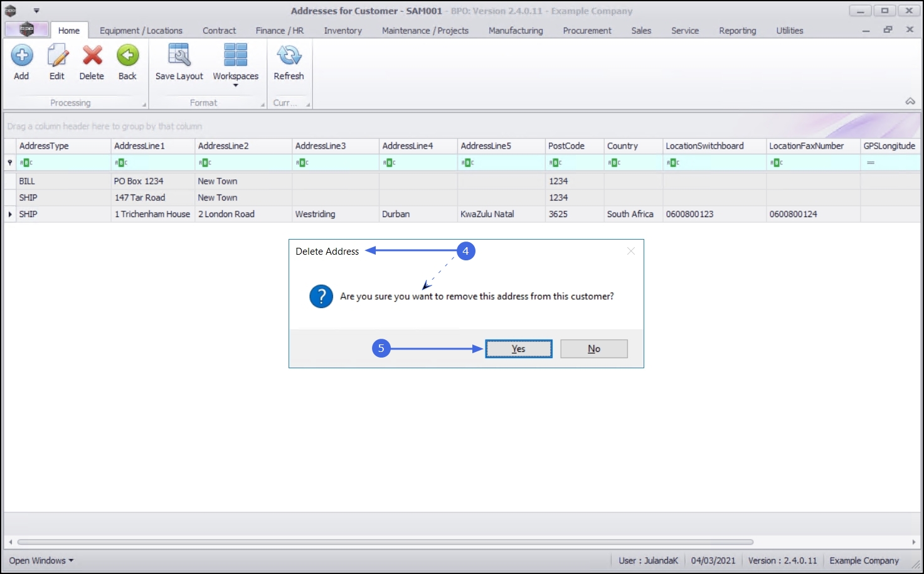Viewport: 924px width, 574px height.
Task: Click the red Delete icon
Action: [x=92, y=56]
